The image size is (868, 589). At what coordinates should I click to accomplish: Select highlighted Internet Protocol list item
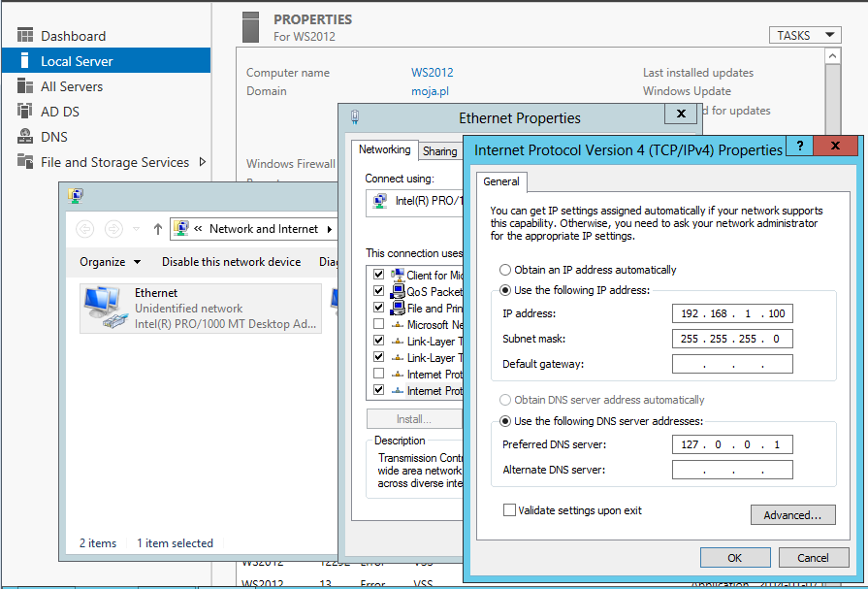(427, 391)
